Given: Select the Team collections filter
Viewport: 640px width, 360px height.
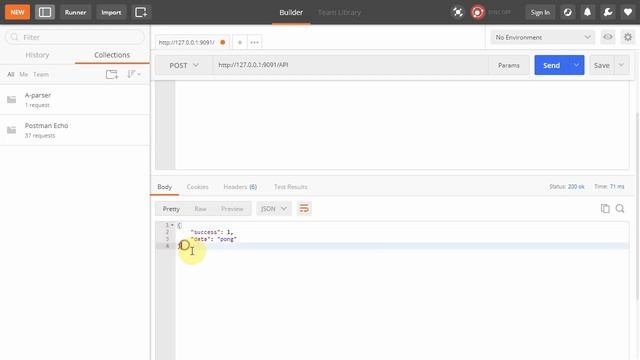Looking at the screenshot, I should [41, 74].
